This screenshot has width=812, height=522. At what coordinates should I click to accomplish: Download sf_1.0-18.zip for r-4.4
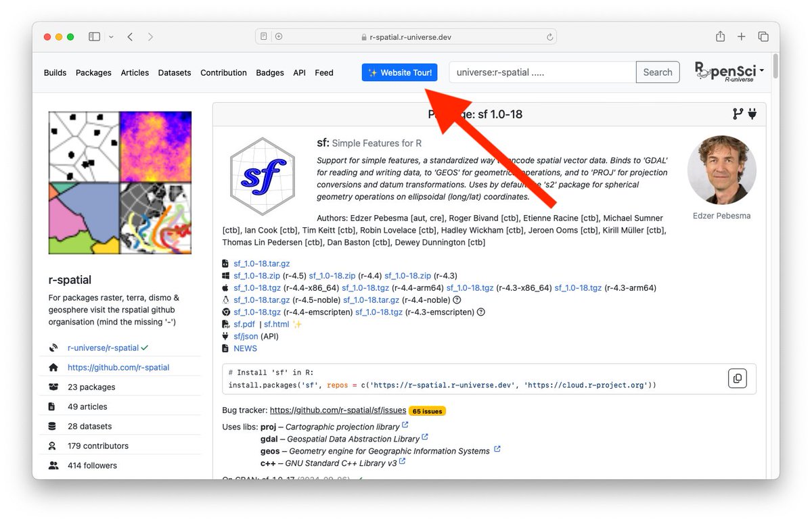332,276
